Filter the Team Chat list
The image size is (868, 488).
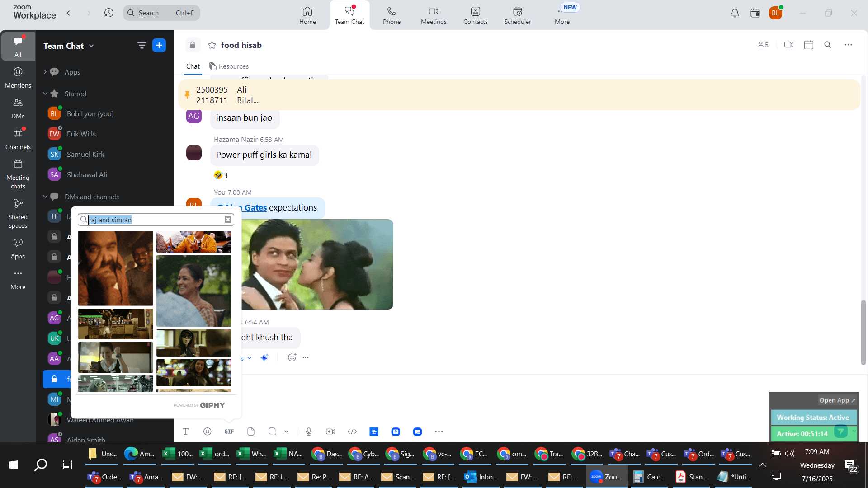tap(142, 45)
